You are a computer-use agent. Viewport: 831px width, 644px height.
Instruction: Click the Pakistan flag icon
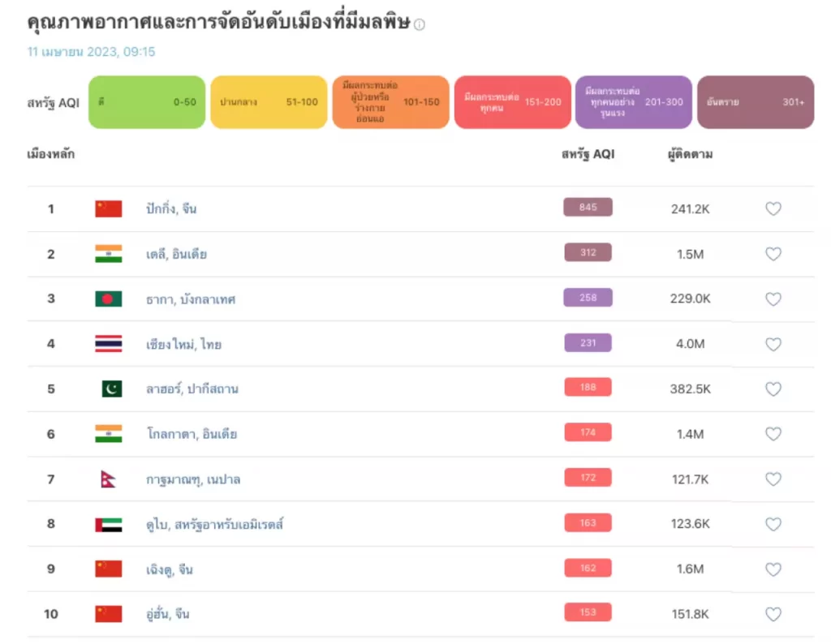pyautogui.click(x=112, y=389)
